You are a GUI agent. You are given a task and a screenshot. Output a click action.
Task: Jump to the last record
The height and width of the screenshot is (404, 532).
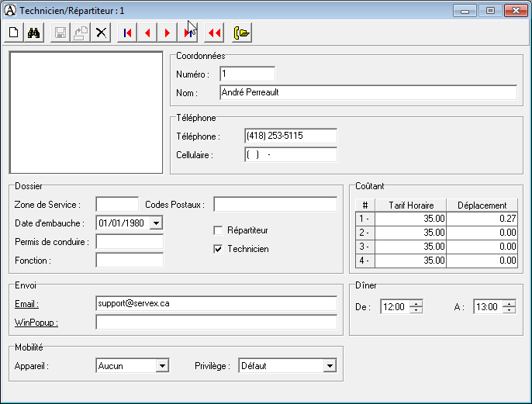[x=188, y=33]
